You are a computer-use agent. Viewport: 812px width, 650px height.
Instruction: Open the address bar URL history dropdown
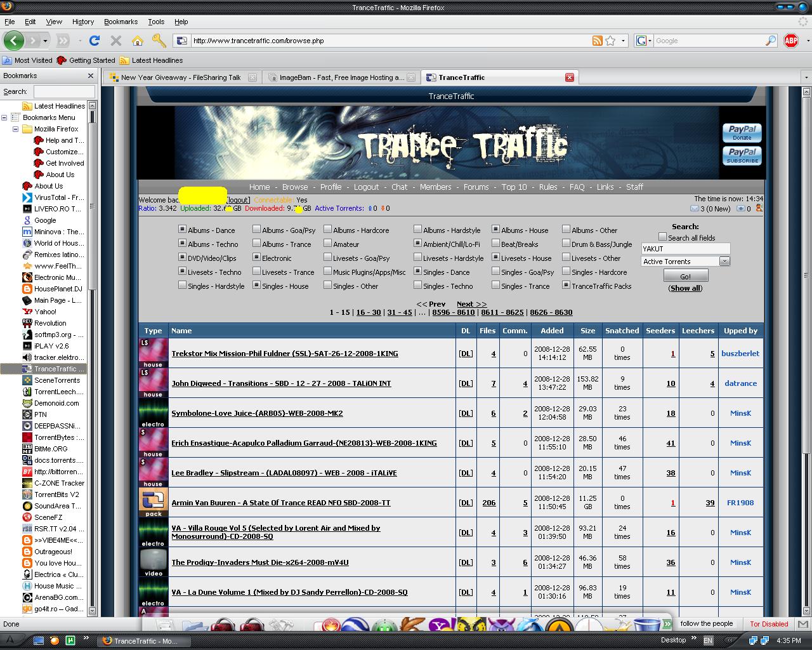pyautogui.click(x=623, y=41)
